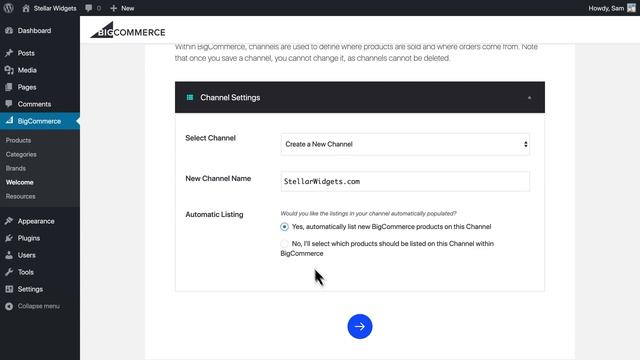Click the Appearance paintbrush icon

(9, 221)
